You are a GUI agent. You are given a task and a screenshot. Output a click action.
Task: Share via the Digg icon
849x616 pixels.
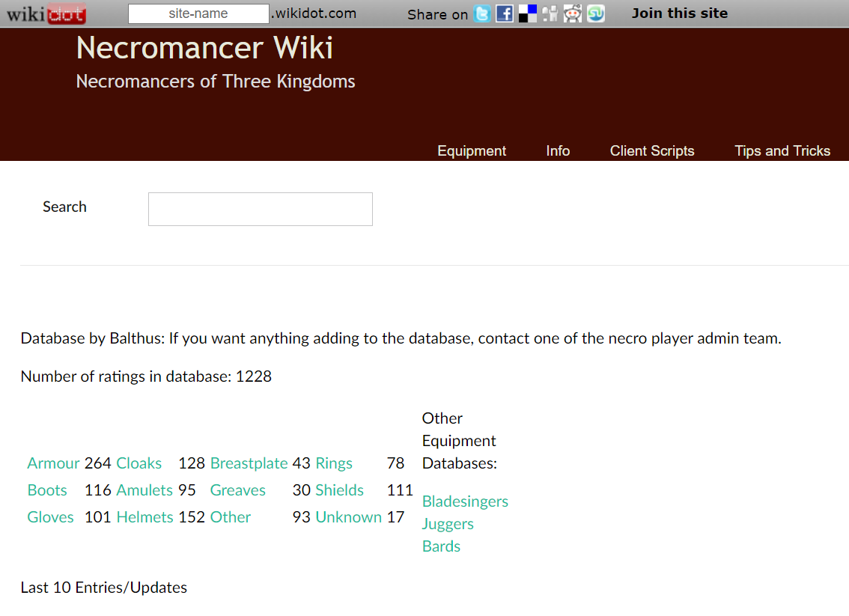(x=550, y=13)
